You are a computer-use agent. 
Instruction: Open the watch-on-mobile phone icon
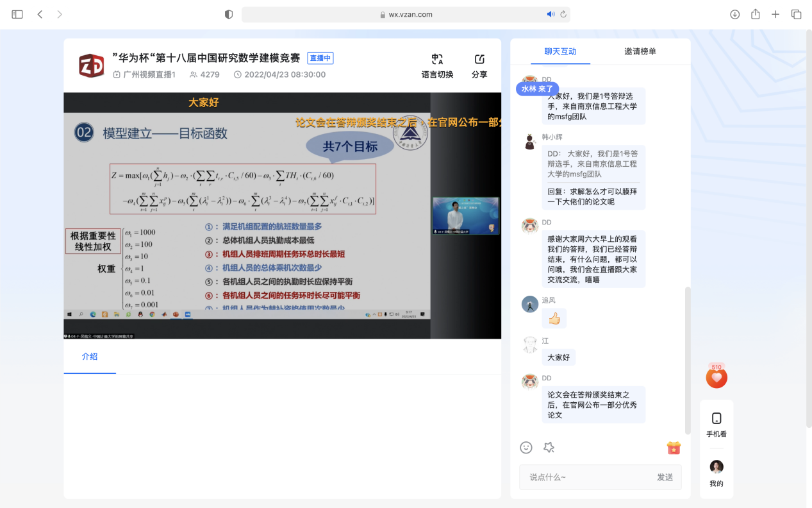click(x=717, y=419)
